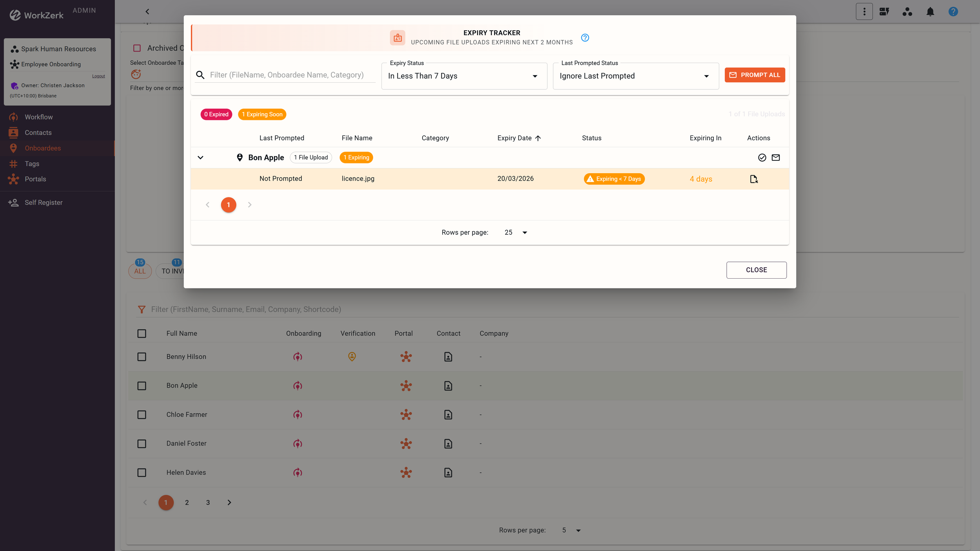Viewport: 980px width, 551px height.
Task: Click the checkmark circle icon in Bon Apple row
Action: click(762, 158)
